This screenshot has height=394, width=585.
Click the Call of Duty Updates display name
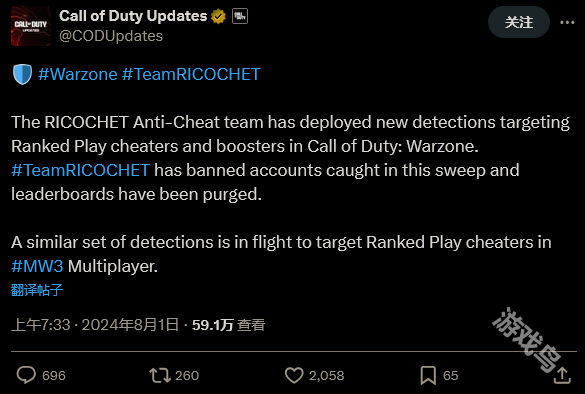pos(133,16)
